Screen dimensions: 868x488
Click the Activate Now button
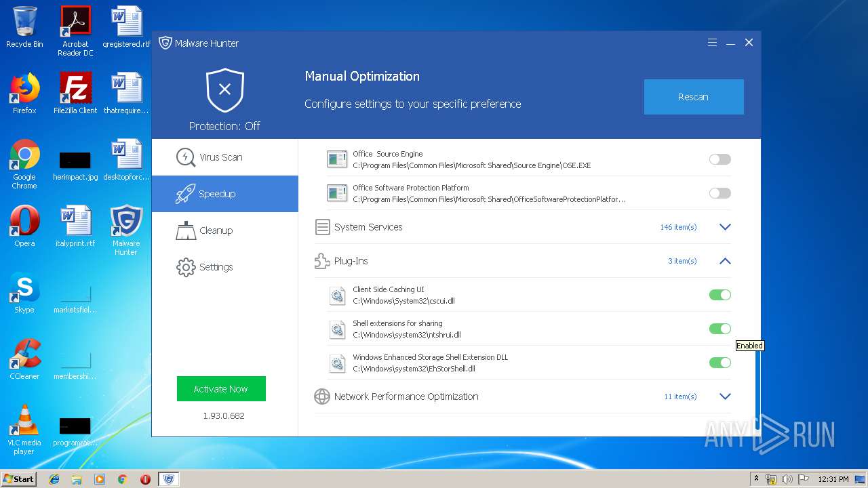[221, 389]
